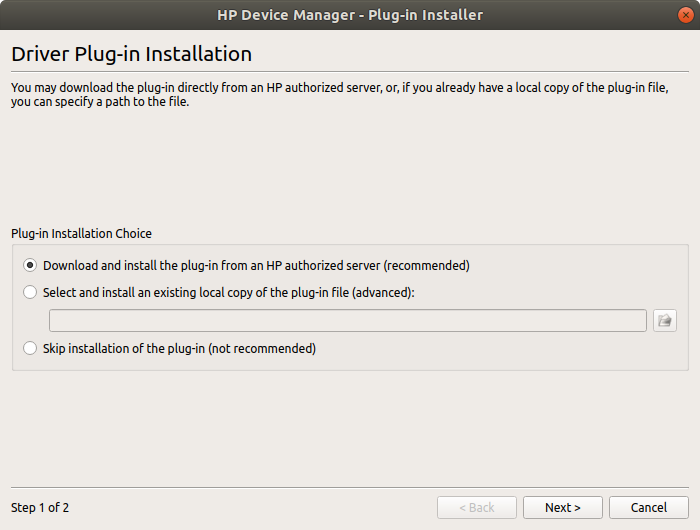Click into the plug-in file path field
The height and width of the screenshot is (530, 700).
[347, 320]
